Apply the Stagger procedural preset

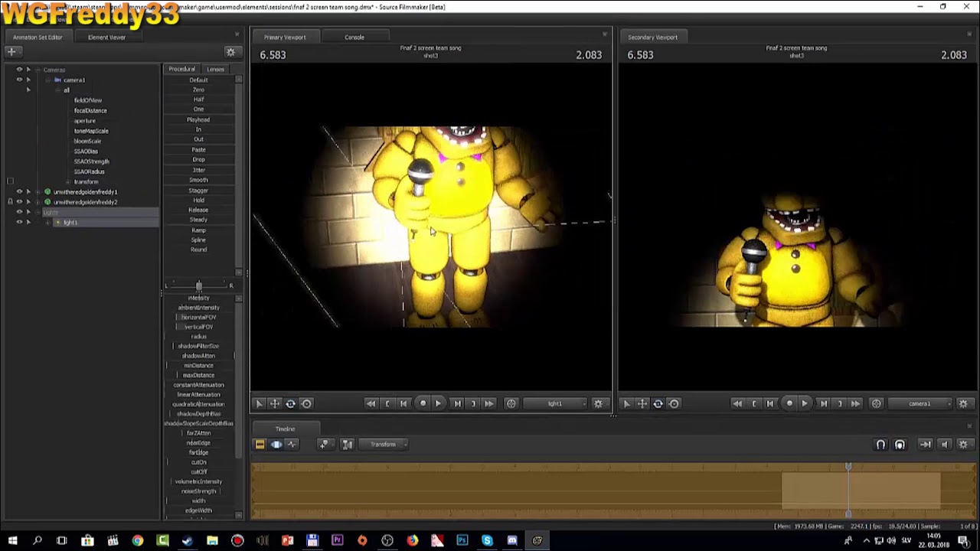coord(198,190)
